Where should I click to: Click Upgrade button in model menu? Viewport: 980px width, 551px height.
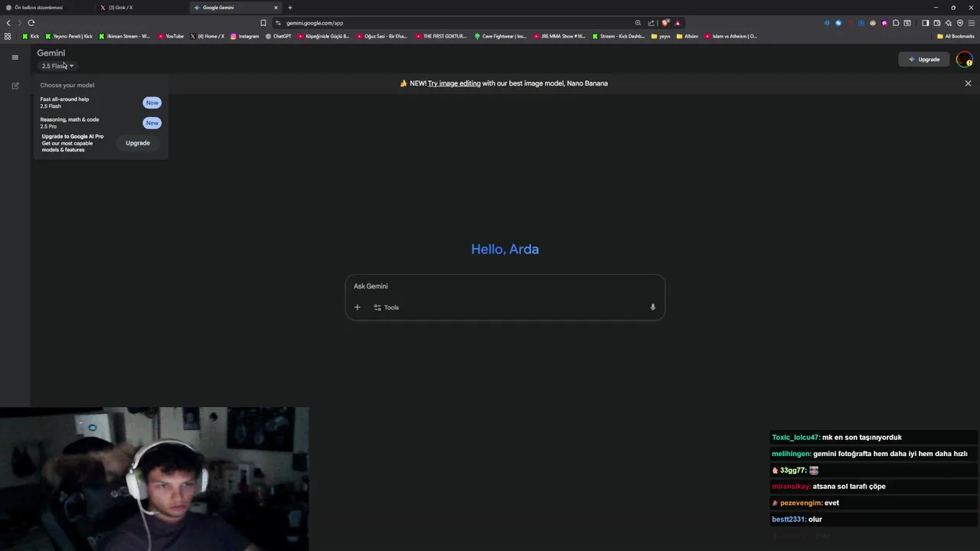click(138, 143)
